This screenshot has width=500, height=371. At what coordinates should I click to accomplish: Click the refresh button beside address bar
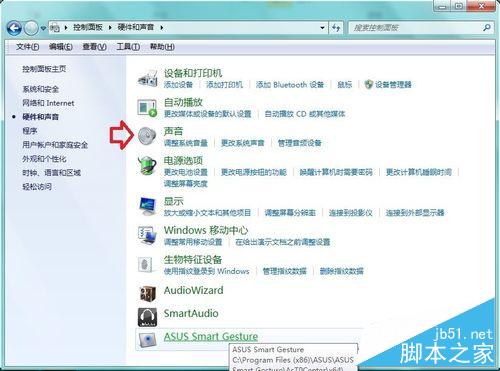point(336,27)
